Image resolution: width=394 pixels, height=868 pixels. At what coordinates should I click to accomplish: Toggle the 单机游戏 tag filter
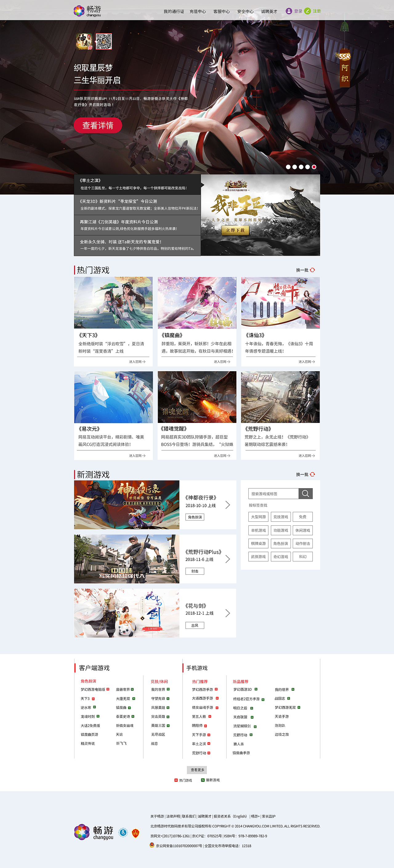(259, 530)
